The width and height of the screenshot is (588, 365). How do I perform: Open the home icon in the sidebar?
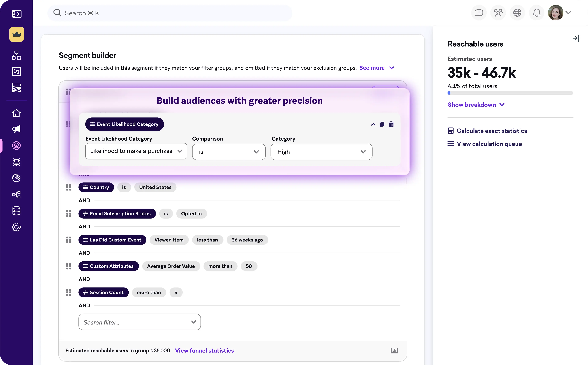16,113
